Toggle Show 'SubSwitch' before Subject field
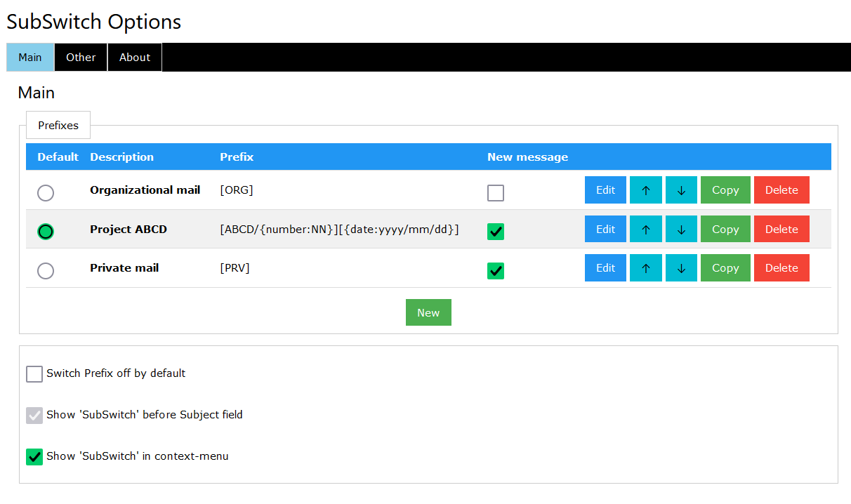 coord(34,415)
